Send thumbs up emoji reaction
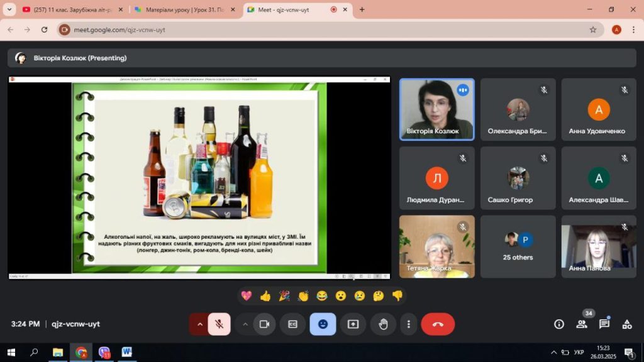Viewport: 644px width, 362px height. tap(265, 295)
